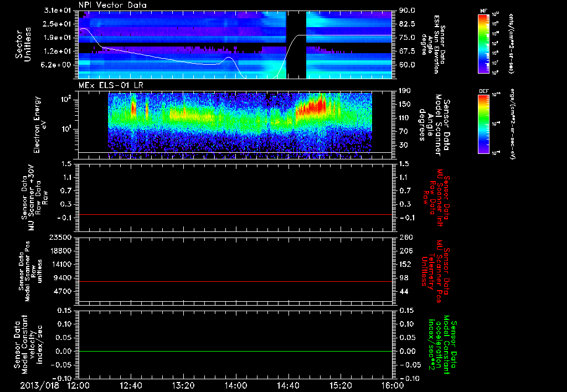Click the "Electron Energy eV" axis label

point(41,125)
